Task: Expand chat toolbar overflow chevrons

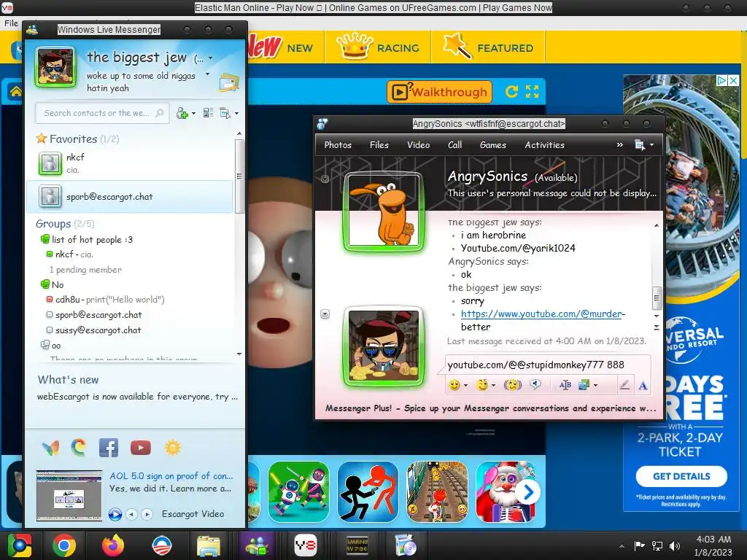Action: tap(620, 145)
